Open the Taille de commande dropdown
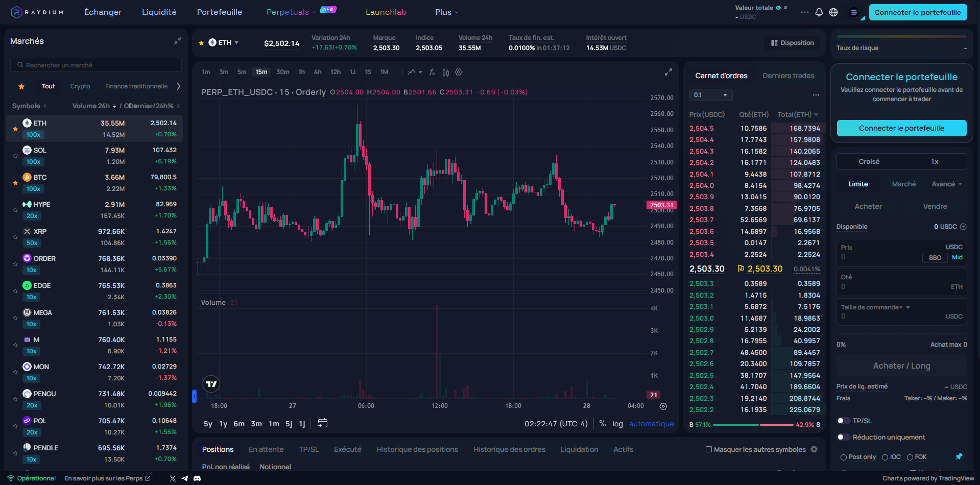 click(875, 307)
